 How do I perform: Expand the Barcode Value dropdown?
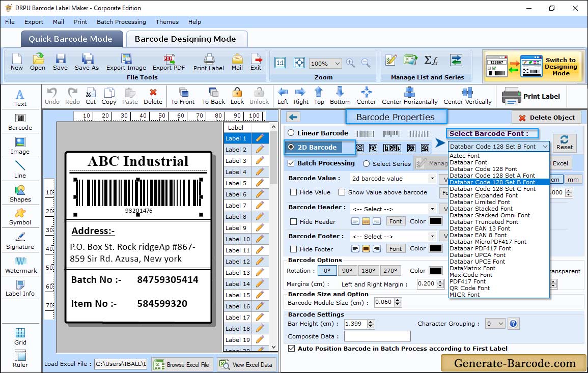coord(432,179)
